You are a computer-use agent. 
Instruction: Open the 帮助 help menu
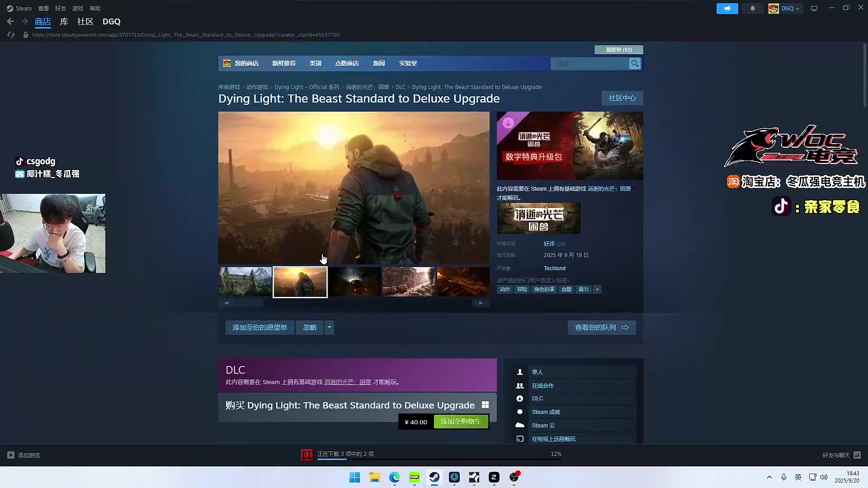[95, 9]
